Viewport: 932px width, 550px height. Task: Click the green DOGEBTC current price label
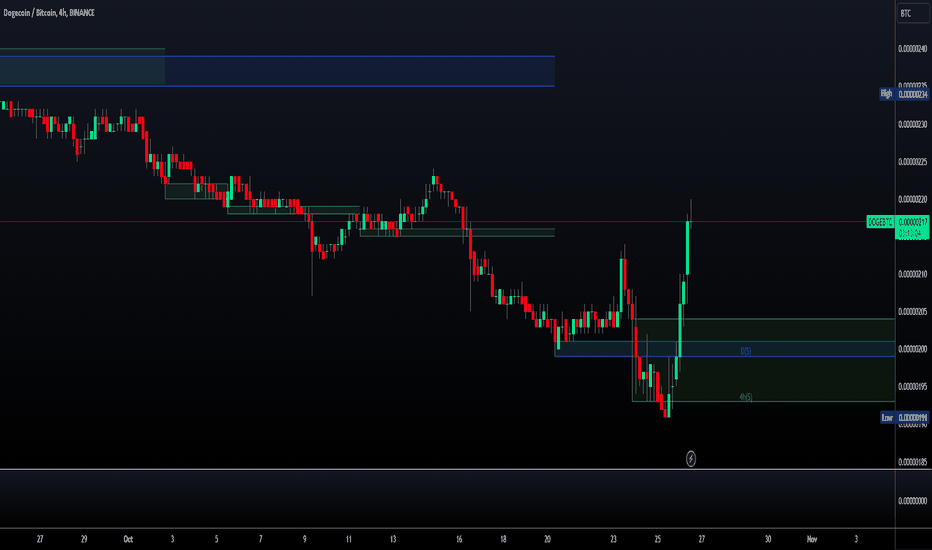880,222
